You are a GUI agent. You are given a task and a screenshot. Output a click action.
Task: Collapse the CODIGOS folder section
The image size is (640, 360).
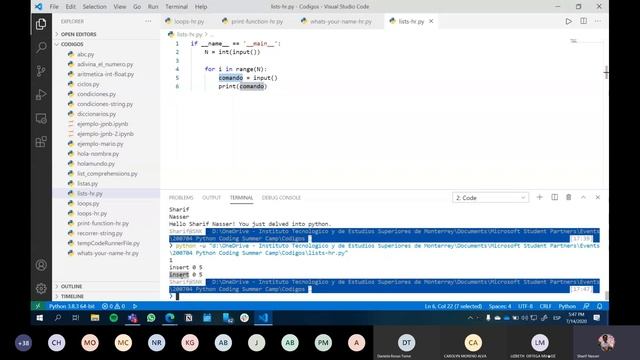72,44
